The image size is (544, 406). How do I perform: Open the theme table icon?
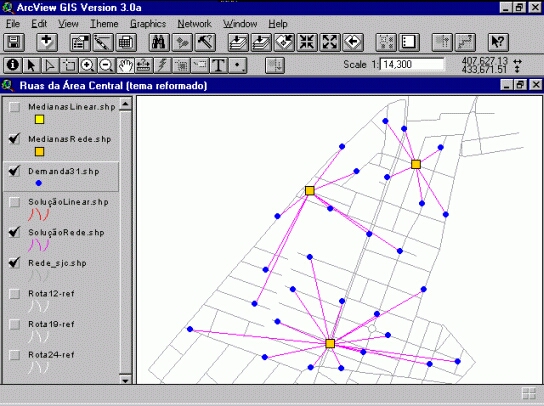click(x=125, y=42)
